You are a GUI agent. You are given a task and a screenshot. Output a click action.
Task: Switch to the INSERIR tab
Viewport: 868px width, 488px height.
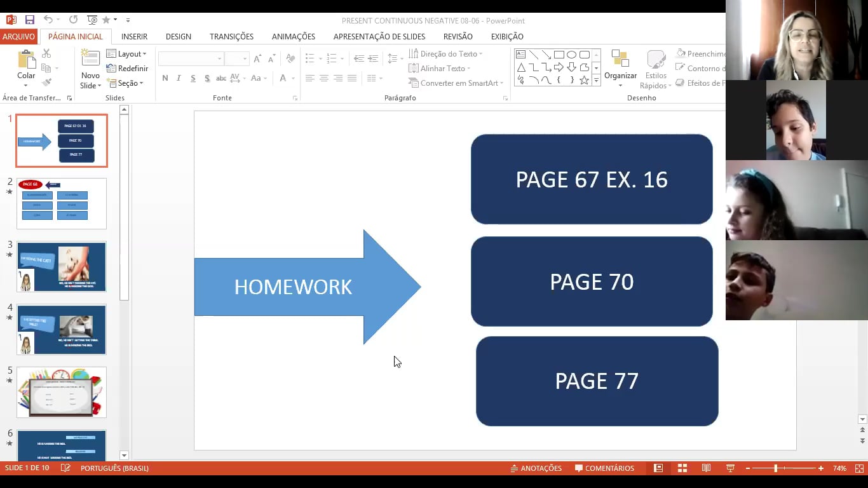[x=134, y=37]
